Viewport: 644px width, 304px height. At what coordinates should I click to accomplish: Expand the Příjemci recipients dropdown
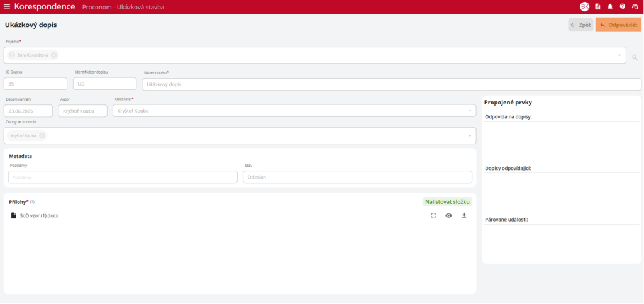coord(619,55)
